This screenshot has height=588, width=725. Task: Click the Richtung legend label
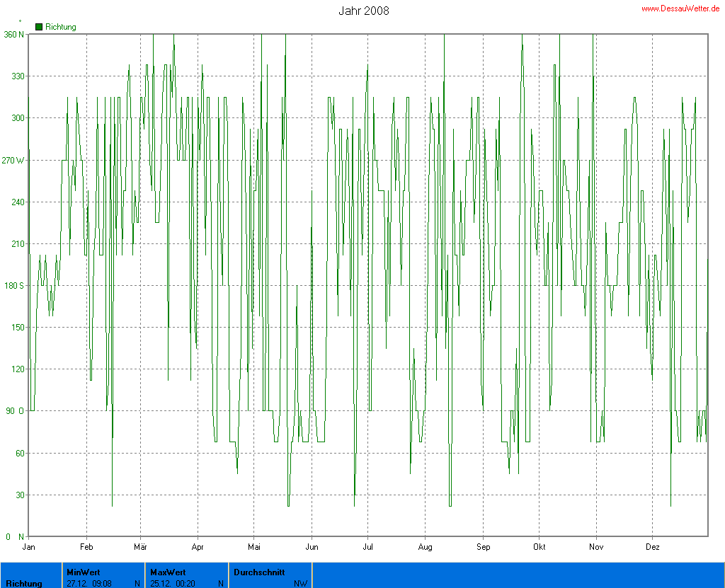click(61, 27)
